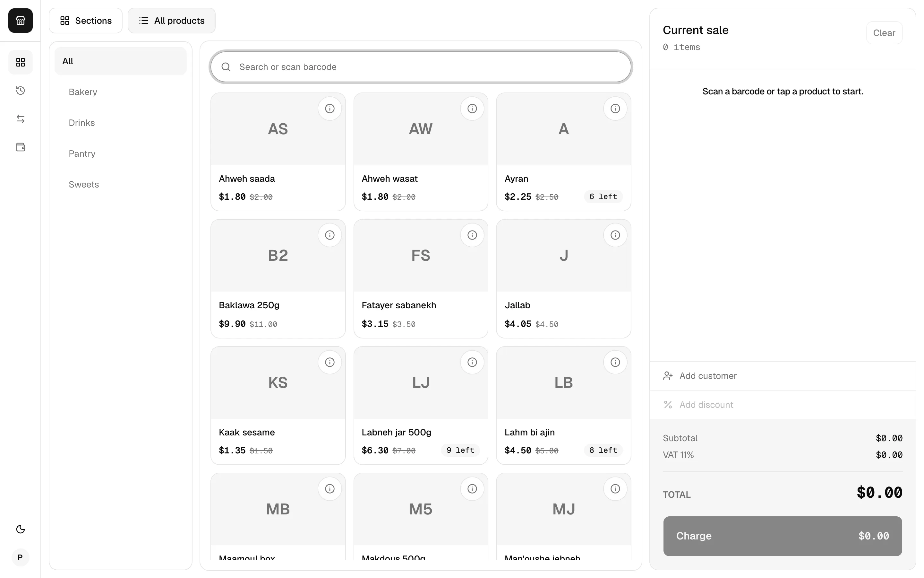This screenshot has height=578, width=924.
Task: Show info on the M5 product card
Action: [x=472, y=489]
